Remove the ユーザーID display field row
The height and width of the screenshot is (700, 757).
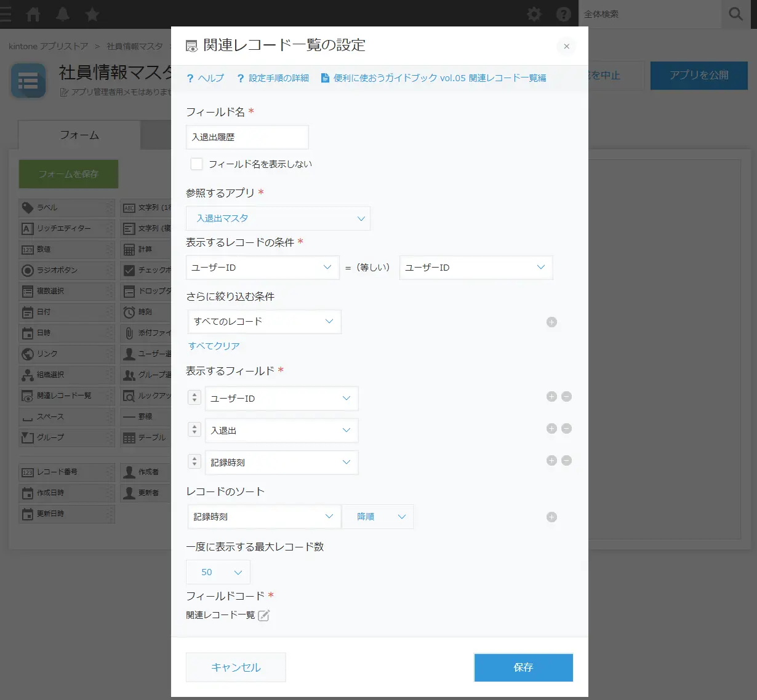[567, 397]
